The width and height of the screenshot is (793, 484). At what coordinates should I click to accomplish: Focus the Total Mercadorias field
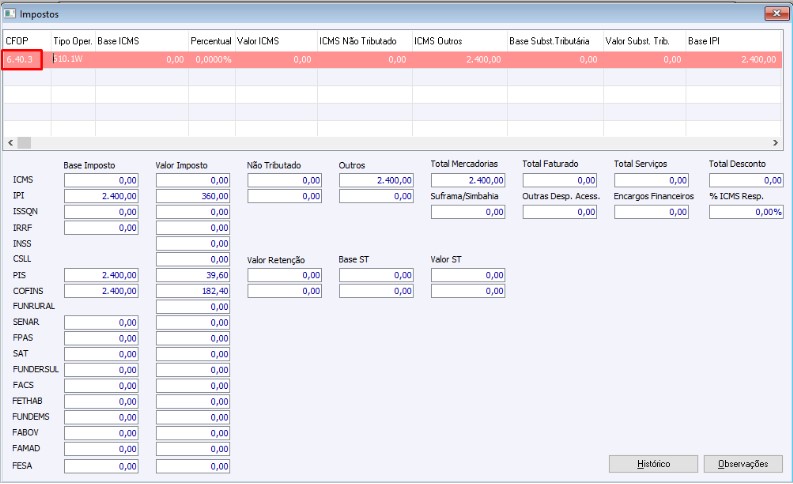tap(468, 180)
